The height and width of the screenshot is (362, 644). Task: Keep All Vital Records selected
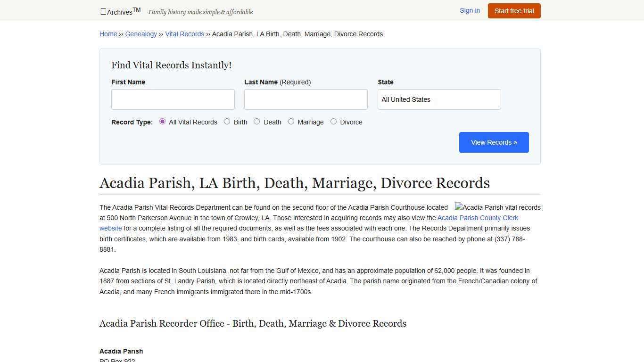(x=162, y=122)
